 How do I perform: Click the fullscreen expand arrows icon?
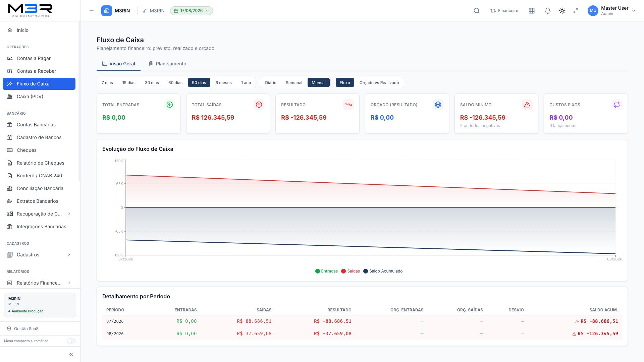coord(576,11)
